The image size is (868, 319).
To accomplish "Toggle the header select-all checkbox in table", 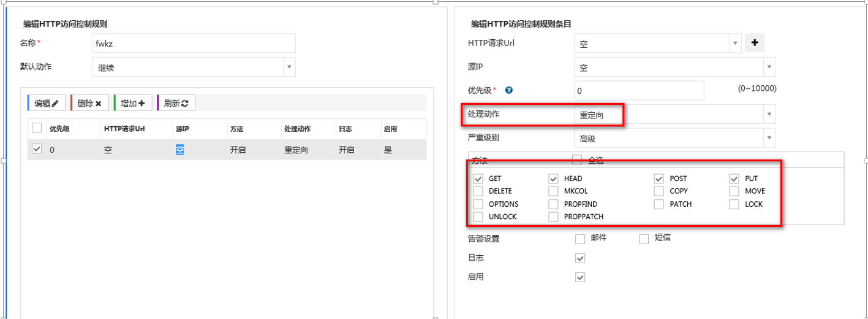I will point(37,128).
